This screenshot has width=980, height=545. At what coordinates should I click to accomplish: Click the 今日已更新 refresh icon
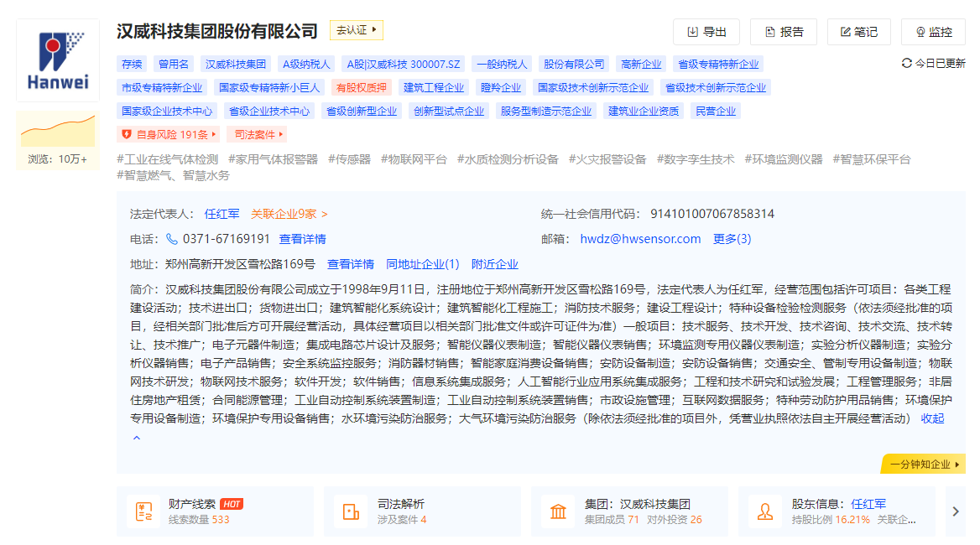(906, 63)
